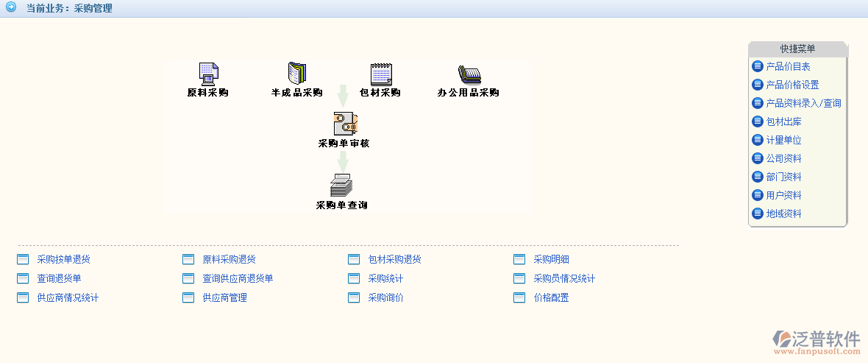The image size is (868, 363).
Task: Open 产品价格设置 in the quick menu
Action: [792, 85]
